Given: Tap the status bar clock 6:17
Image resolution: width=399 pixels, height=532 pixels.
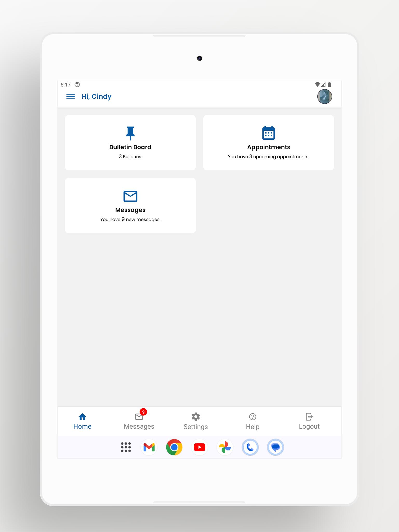Looking at the screenshot, I should pos(65,85).
